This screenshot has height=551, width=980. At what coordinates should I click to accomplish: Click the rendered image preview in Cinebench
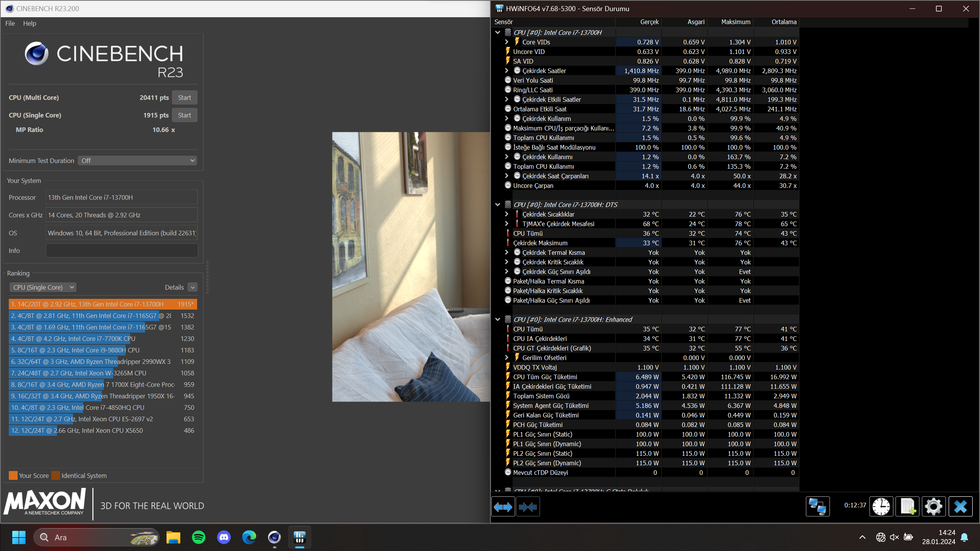(411, 267)
